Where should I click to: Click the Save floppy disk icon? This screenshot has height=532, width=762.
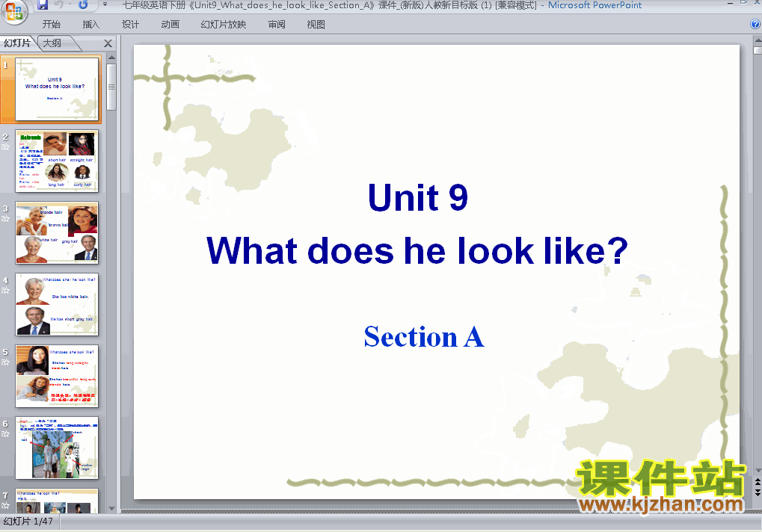[43, 4]
